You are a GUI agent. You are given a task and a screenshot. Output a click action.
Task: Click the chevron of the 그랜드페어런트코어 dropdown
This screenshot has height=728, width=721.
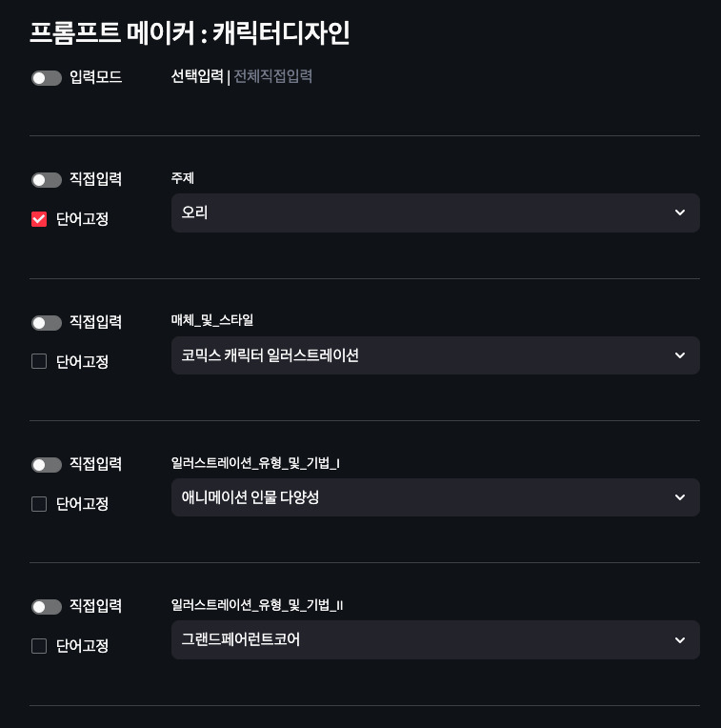680,640
